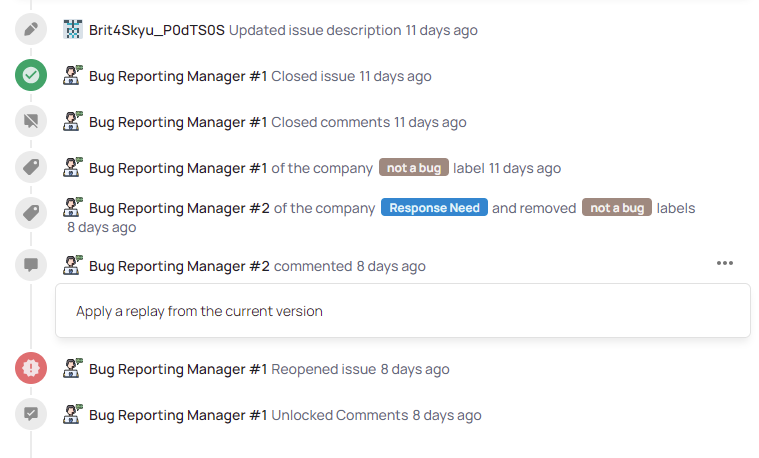The image size is (759, 458).
Task: Click the tag icon beside Response Need event
Action: (31, 213)
